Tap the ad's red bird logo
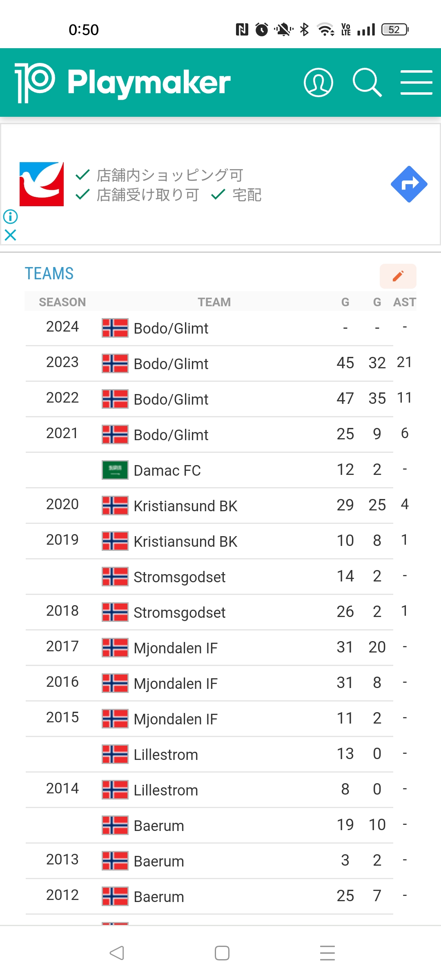The height and width of the screenshot is (980, 441). [x=42, y=184]
